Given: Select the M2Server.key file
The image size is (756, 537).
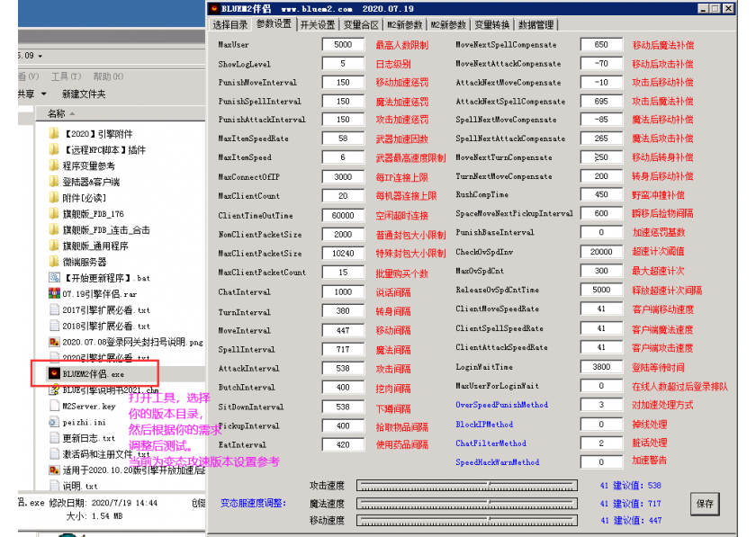Looking at the screenshot, I should click(x=88, y=406).
